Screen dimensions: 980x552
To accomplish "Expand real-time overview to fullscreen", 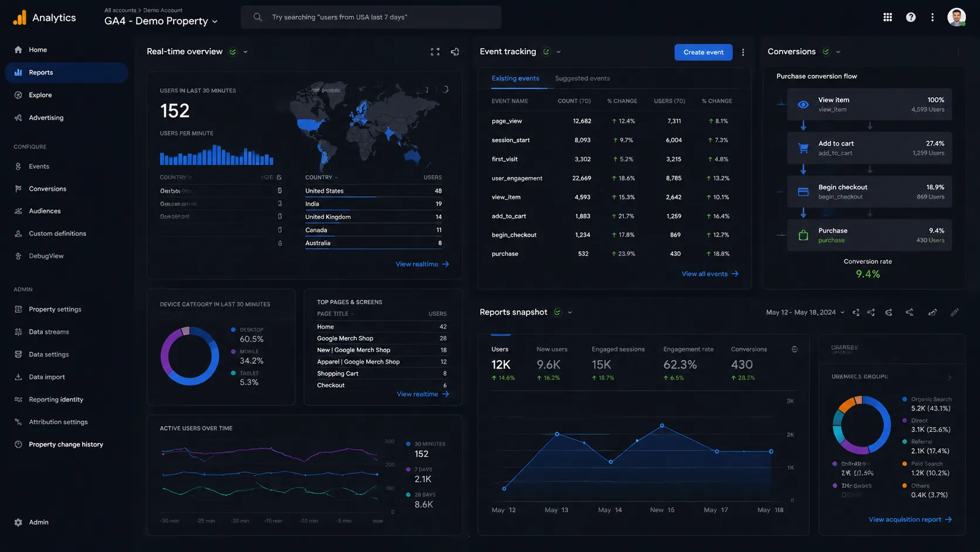I will (x=435, y=52).
